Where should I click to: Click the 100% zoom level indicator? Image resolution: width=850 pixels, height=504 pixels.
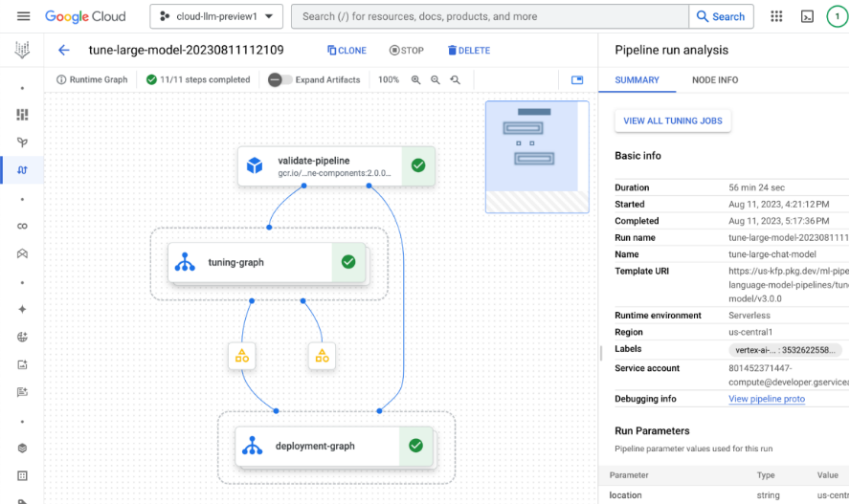click(388, 79)
